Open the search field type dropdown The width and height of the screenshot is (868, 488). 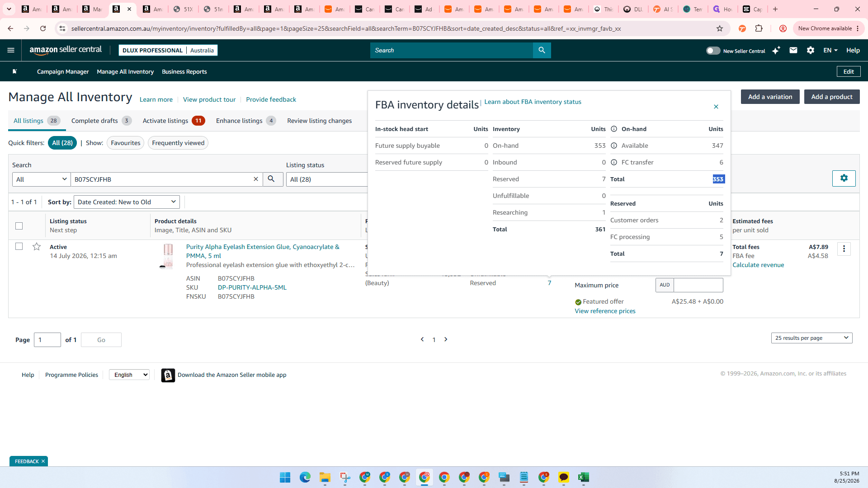coord(41,179)
